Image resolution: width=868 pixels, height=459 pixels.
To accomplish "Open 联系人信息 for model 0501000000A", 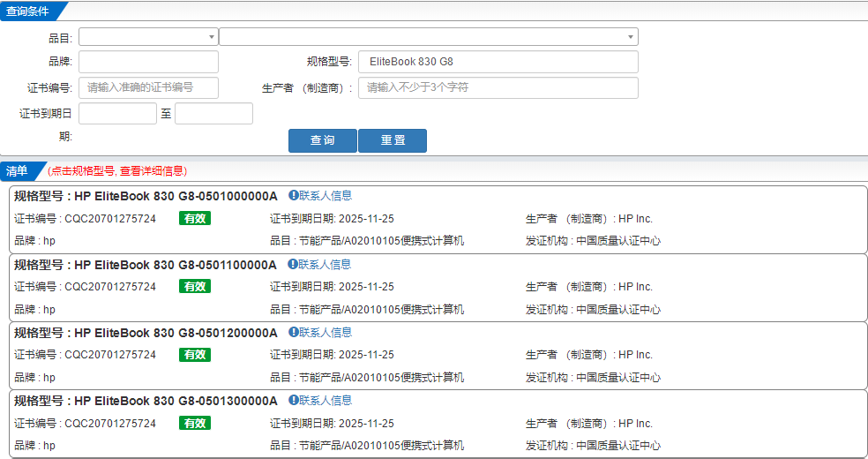I will click(x=325, y=195).
